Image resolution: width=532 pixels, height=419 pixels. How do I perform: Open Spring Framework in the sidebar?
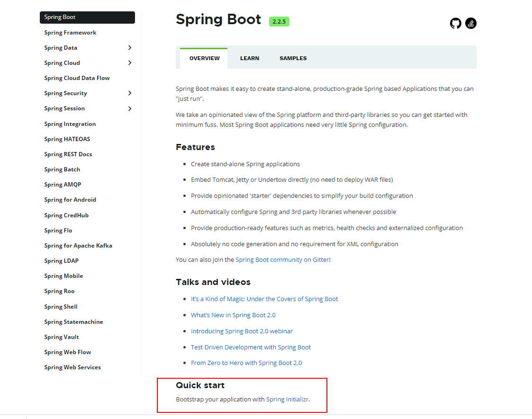pos(70,33)
